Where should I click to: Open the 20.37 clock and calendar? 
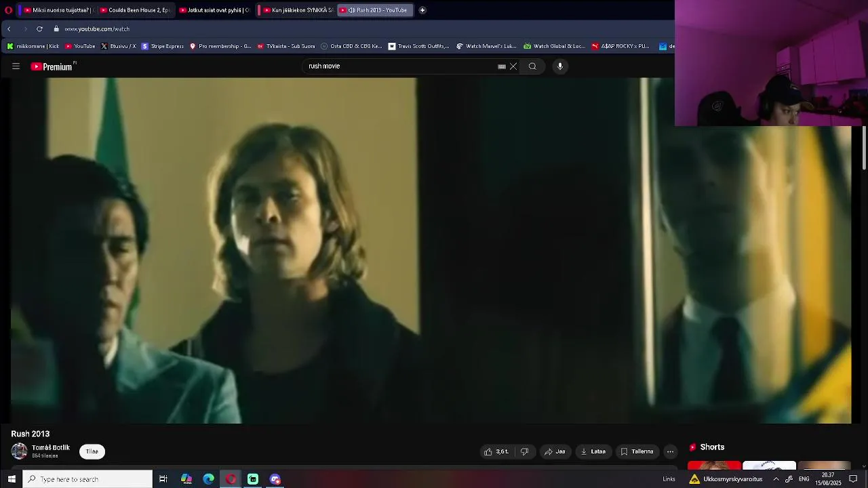coord(827,479)
